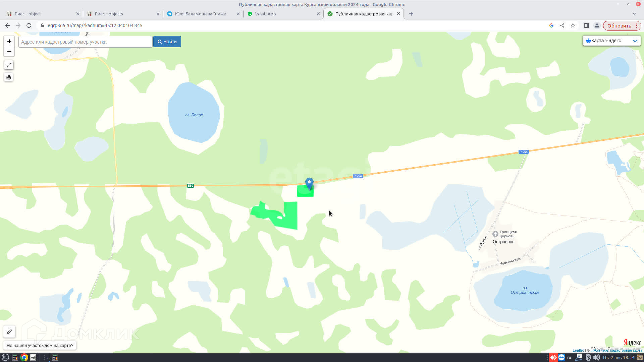The height and width of the screenshot is (362, 644).
Task: Zoom in the map with plus button
Action: 9,41
